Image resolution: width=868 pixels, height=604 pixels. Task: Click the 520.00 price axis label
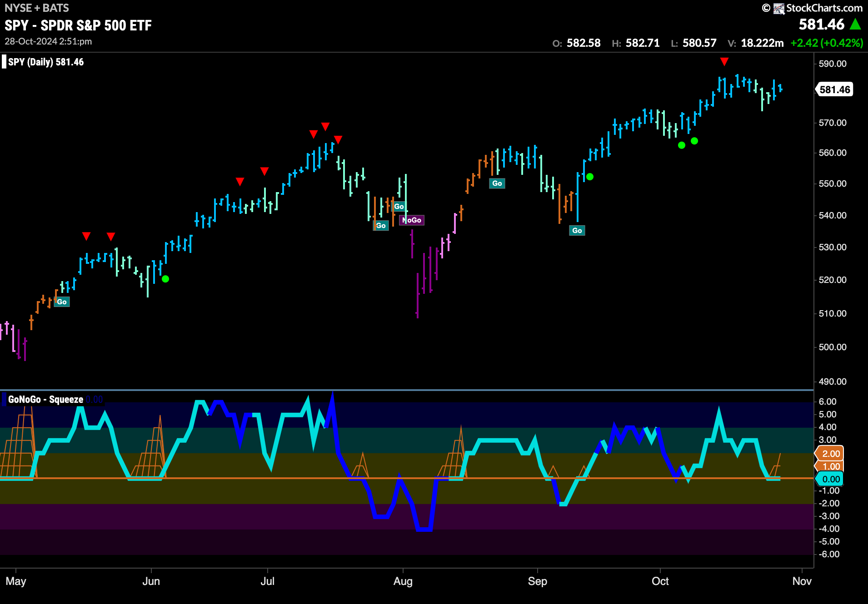coord(833,280)
